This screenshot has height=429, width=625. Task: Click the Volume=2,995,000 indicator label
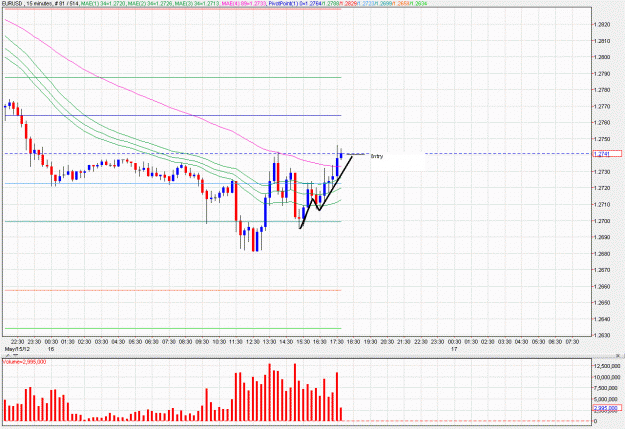tap(25, 362)
